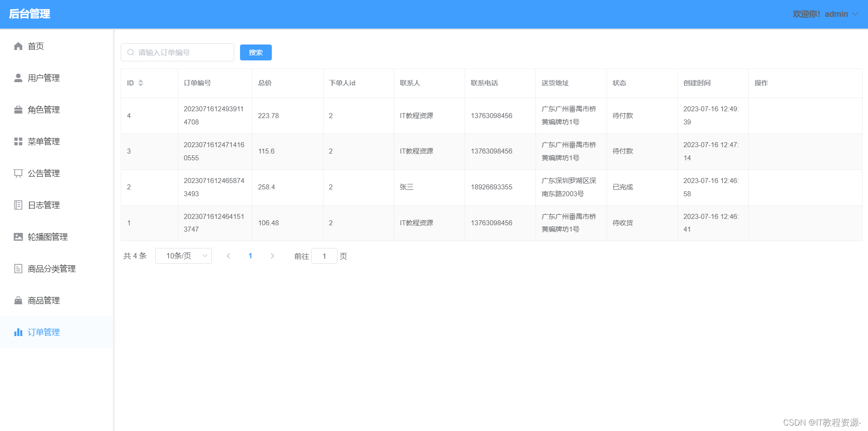Select the active 订单管理 menu item
The image size is (868, 431).
click(56, 332)
